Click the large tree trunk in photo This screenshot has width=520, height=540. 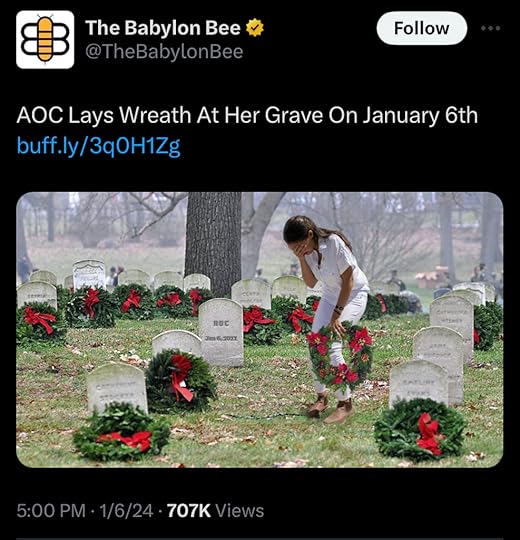[213, 243]
